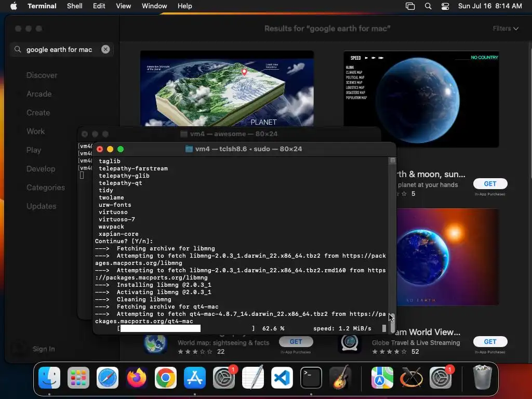The image size is (532, 399).
Task: Click GET for the earth & moon app
Action: pyautogui.click(x=490, y=183)
